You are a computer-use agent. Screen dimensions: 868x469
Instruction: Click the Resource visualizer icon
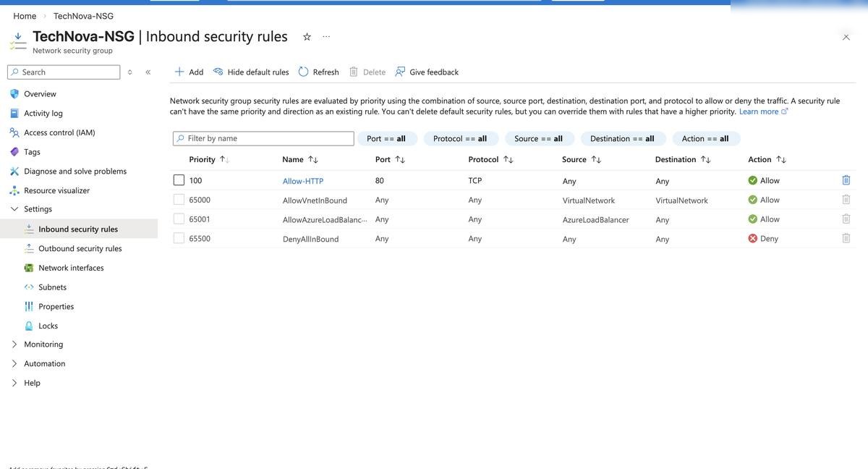point(14,190)
